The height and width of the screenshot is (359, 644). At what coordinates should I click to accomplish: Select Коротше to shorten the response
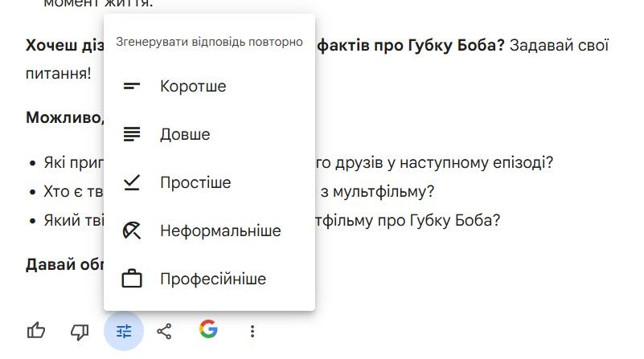click(x=193, y=87)
